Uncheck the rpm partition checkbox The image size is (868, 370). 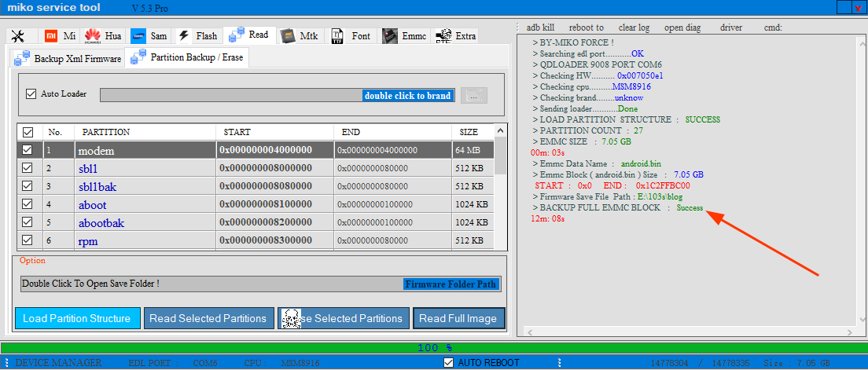point(27,240)
